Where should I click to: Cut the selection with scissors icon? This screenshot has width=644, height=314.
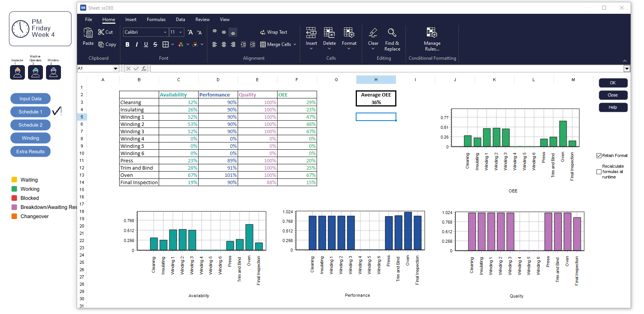coord(105,32)
